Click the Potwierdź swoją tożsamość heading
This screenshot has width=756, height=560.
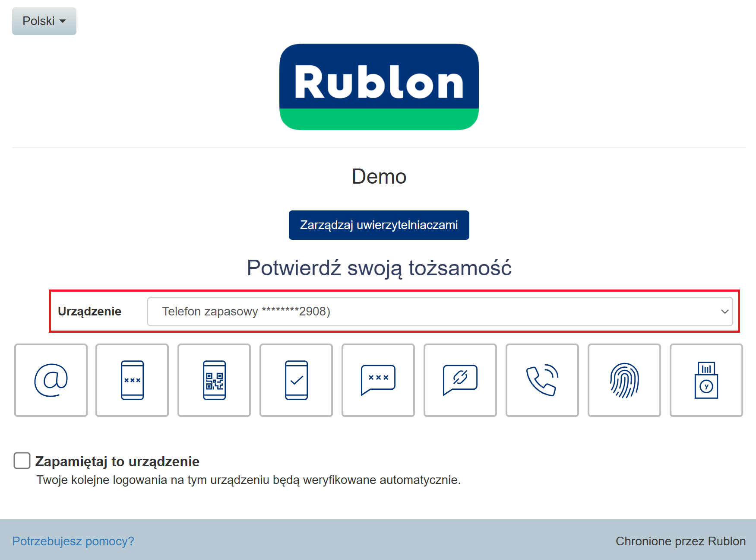point(379,268)
